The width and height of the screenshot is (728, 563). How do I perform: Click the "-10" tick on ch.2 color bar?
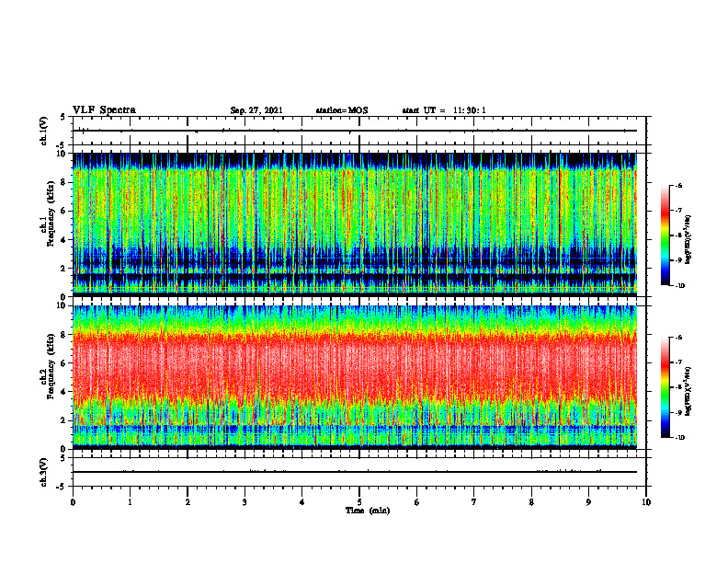pos(679,438)
